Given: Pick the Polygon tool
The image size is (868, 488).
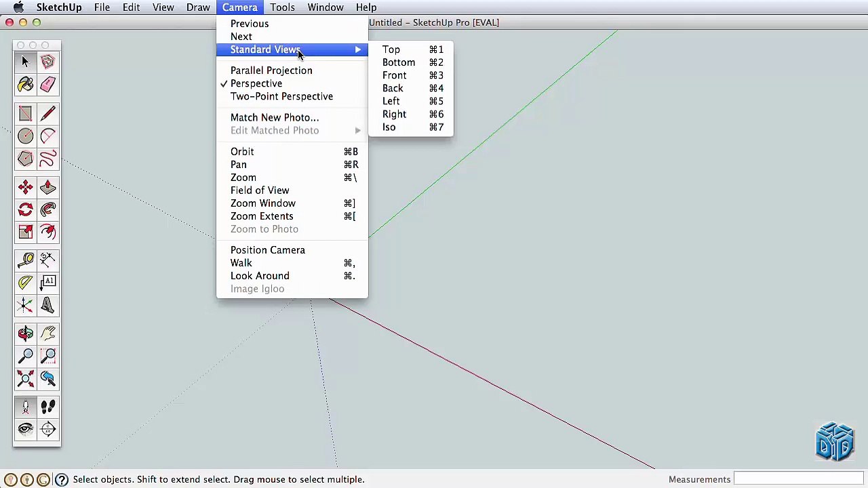Looking at the screenshot, I should [25, 159].
